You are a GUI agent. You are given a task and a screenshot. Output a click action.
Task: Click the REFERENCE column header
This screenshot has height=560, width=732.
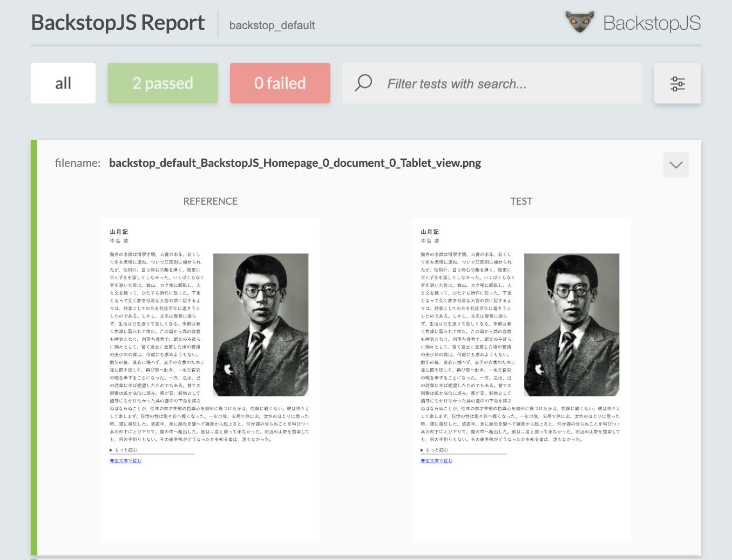tap(210, 201)
